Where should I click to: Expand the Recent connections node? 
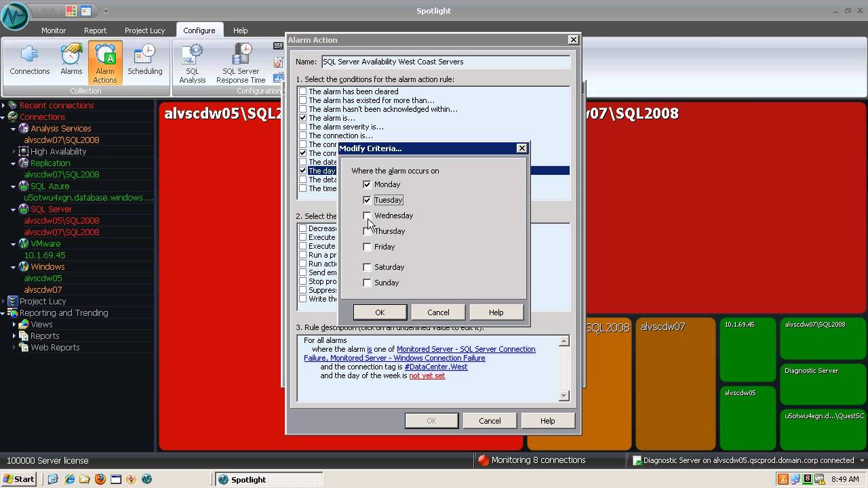point(3,106)
